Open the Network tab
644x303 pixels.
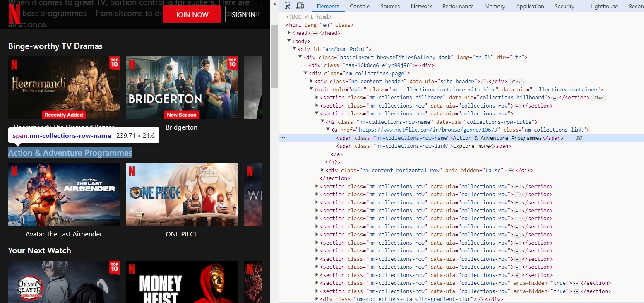coord(421,6)
